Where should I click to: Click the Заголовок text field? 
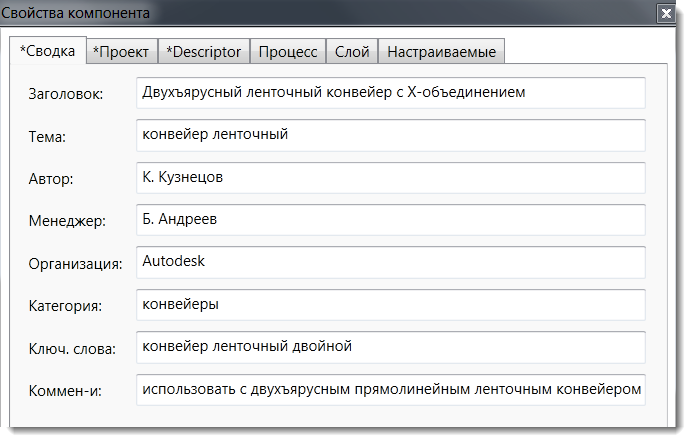click(x=390, y=93)
